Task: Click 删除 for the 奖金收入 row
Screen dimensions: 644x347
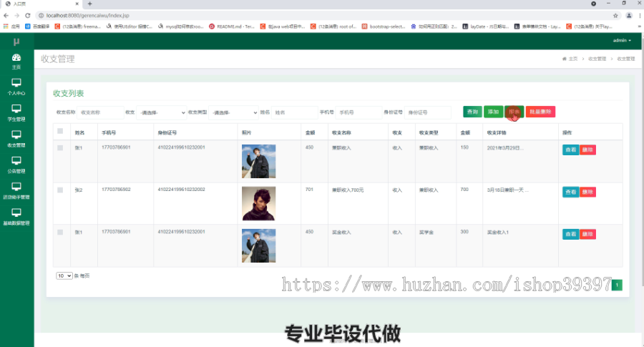Action: pos(587,234)
